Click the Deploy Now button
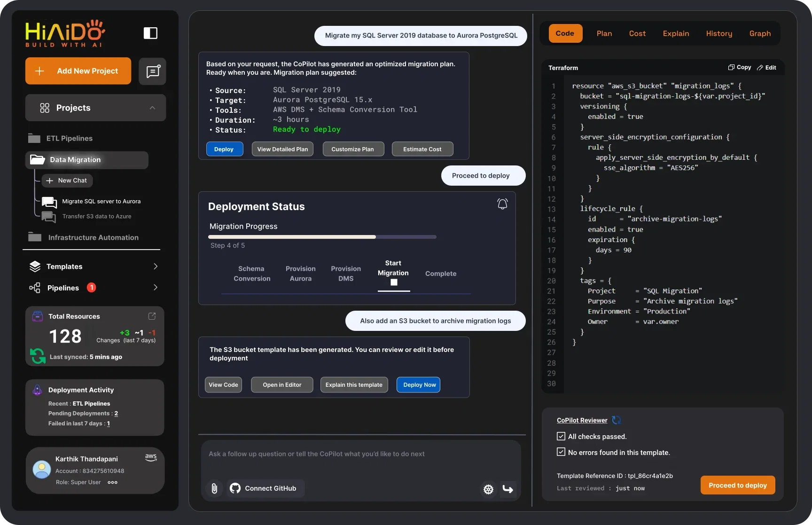Screen dimensions: 812x525 coord(418,385)
